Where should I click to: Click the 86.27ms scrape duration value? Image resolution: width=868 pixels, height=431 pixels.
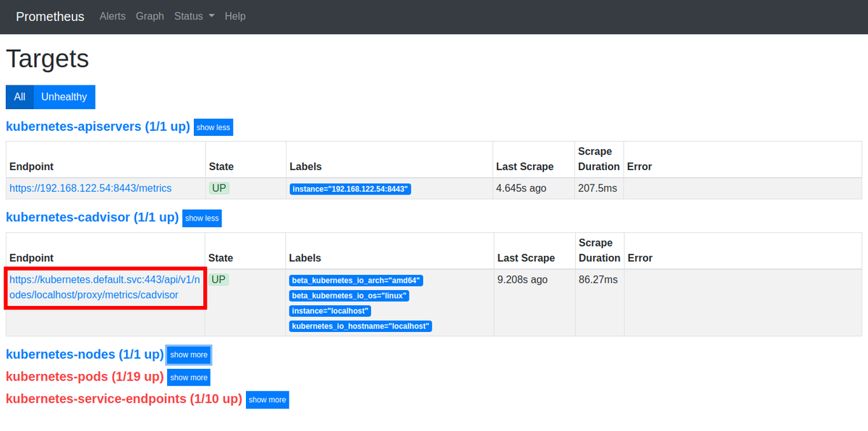(x=598, y=279)
